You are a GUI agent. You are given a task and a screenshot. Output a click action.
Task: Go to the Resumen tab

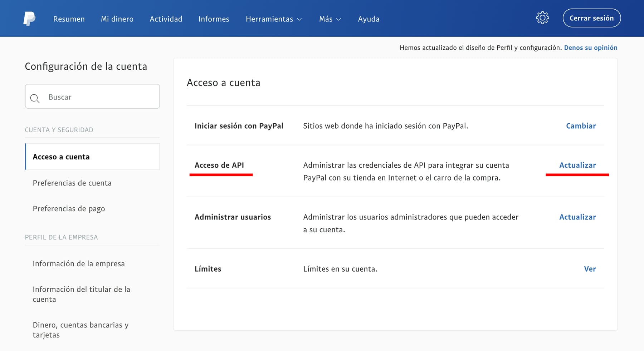pyautogui.click(x=69, y=19)
